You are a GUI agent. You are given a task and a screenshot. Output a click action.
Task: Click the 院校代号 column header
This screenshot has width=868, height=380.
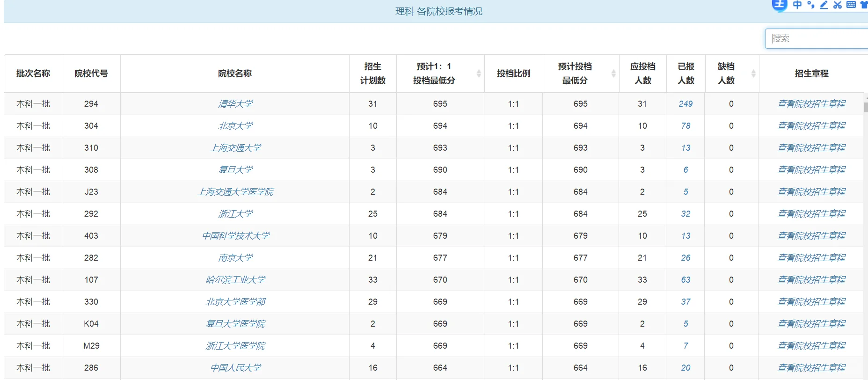pyautogui.click(x=91, y=73)
